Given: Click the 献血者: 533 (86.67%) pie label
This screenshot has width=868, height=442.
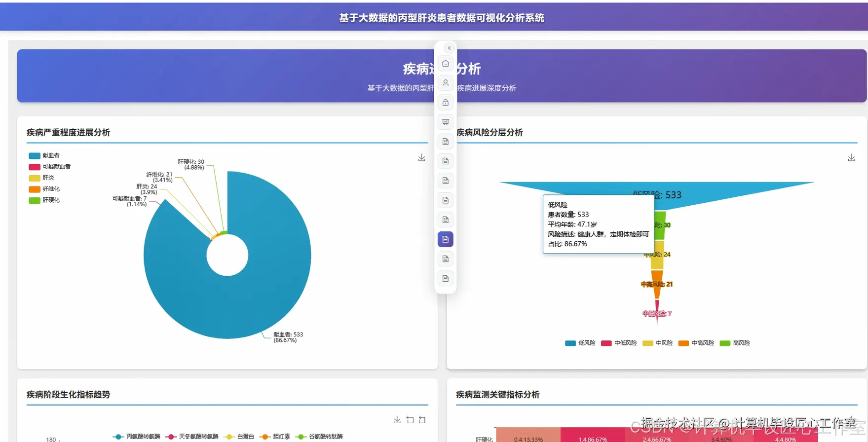Looking at the screenshot, I should click(288, 337).
